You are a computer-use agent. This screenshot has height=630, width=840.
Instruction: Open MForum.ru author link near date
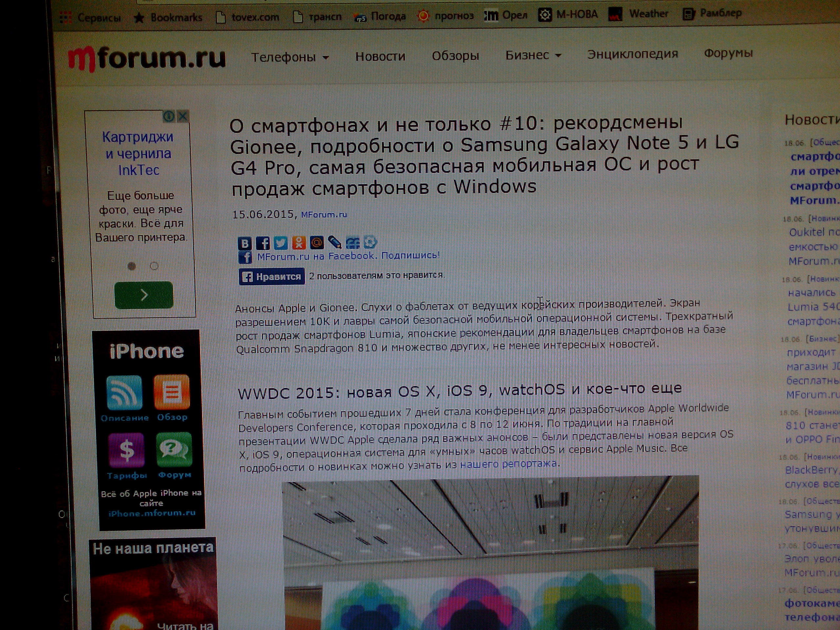[x=324, y=215]
